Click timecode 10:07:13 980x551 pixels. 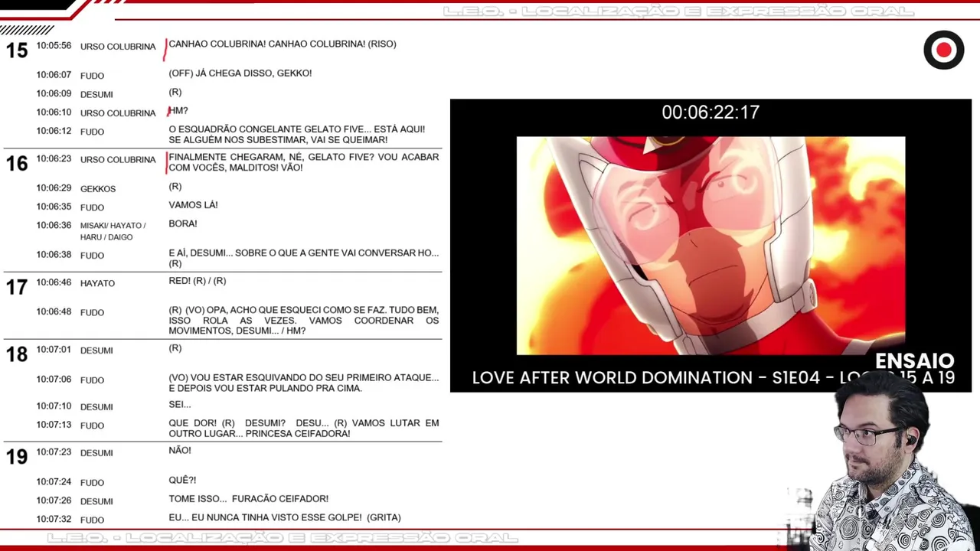(54, 425)
